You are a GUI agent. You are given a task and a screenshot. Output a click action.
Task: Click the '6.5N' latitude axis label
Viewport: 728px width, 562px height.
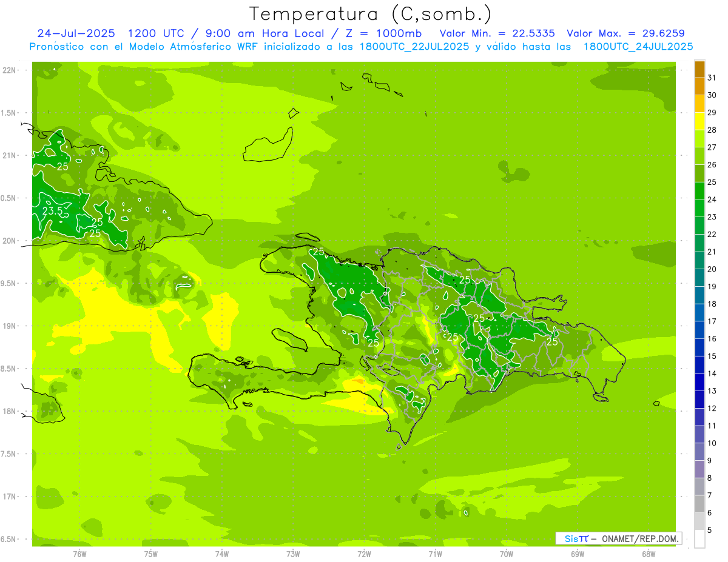(9, 539)
